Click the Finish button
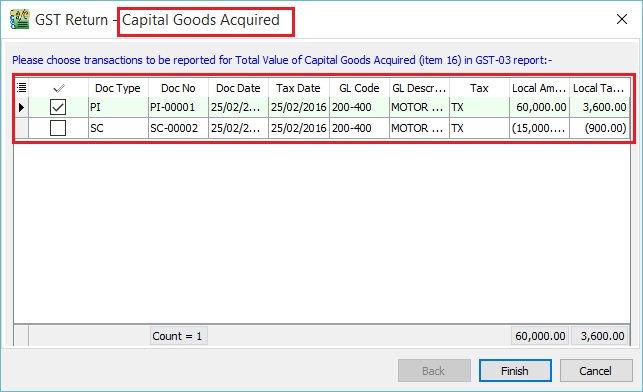Screen dimensions: 643x392 coord(515,371)
